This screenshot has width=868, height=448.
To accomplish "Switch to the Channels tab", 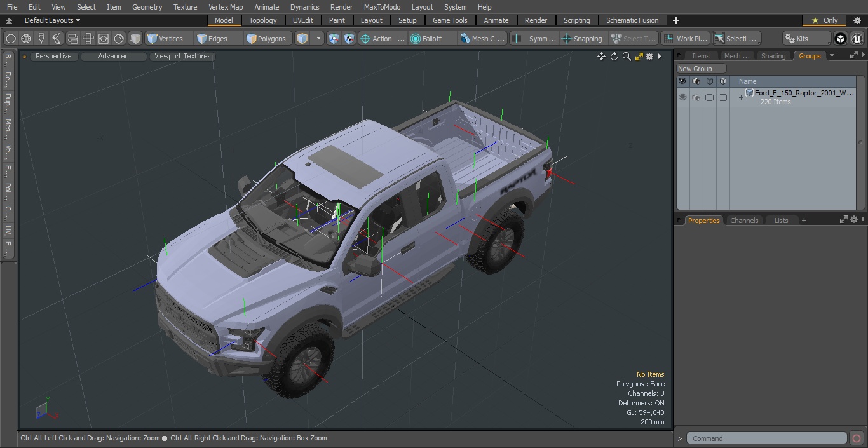I will coord(743,221).
